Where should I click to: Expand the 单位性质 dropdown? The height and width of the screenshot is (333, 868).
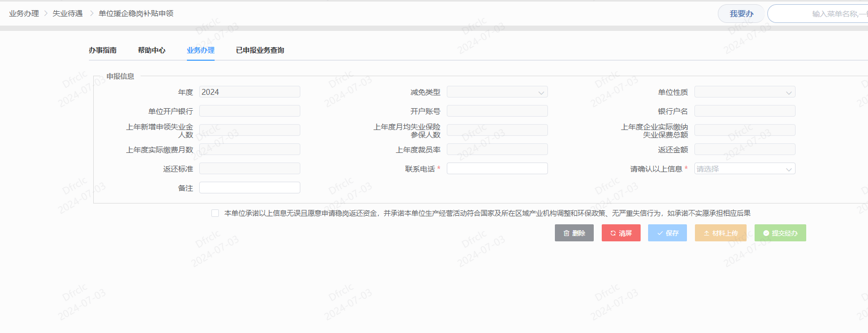[x=744, y=92]
